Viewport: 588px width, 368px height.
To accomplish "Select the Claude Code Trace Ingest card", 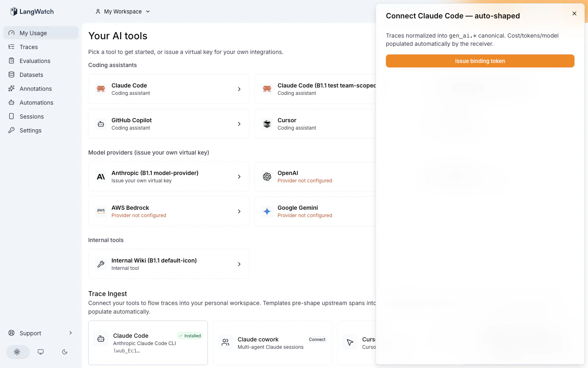I will (x=148, y=343).
